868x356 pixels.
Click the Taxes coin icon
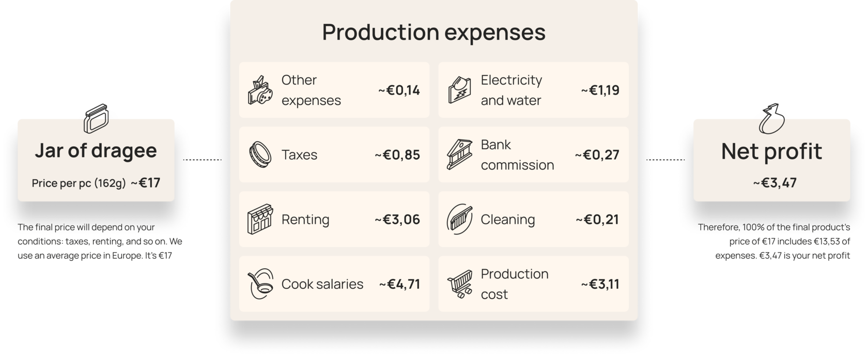260,154
